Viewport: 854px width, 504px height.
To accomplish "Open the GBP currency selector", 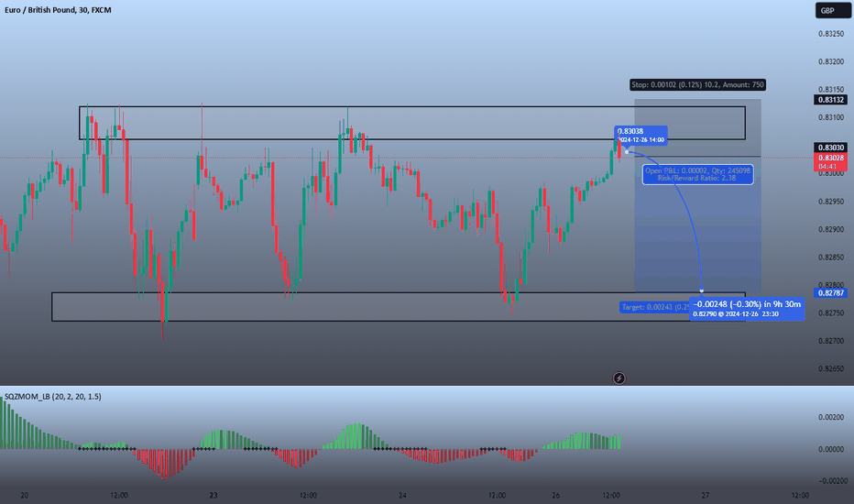I will point(833,10).
